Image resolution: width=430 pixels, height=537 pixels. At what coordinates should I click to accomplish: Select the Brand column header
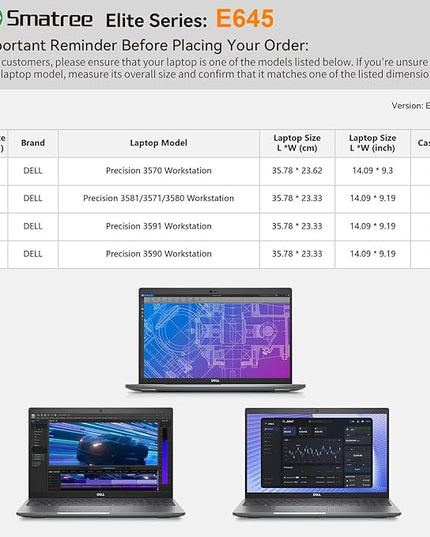tap(33, 143)
